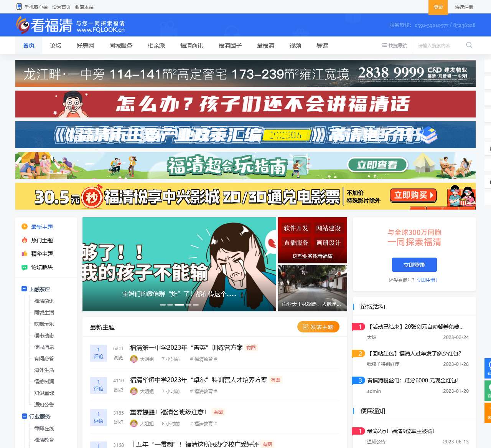The width and height of the screenshot is (491, 448).
Task: Click 大姐姐 avatar on 福清第一中学 post
Action: click(x=134, y=359)
